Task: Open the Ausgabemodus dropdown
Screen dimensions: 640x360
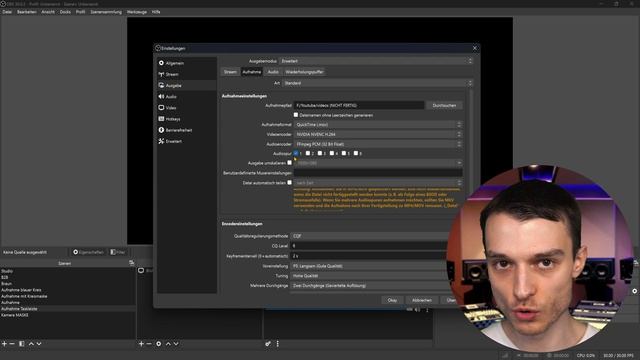Action: pos(376,61)
